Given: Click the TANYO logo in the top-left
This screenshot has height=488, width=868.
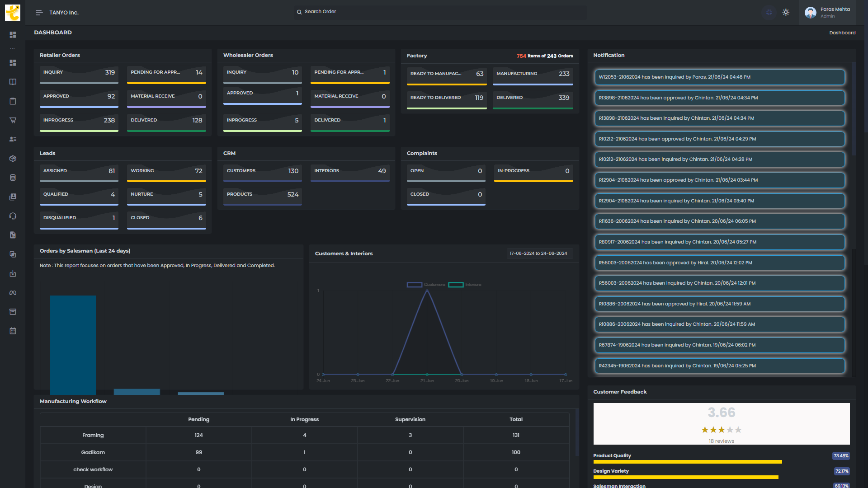Looking at the screenshot, I should [x=13, y=13].
